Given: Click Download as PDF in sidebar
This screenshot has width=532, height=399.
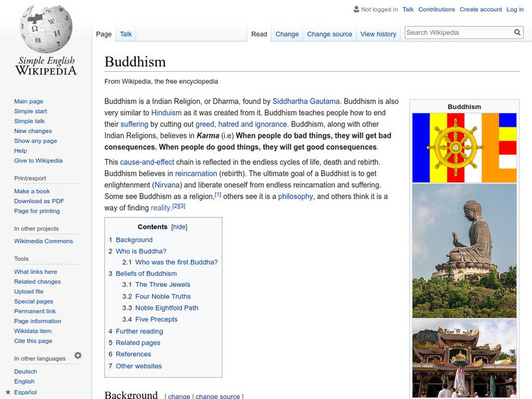Looking at the screenshot, I should (39, 201).
